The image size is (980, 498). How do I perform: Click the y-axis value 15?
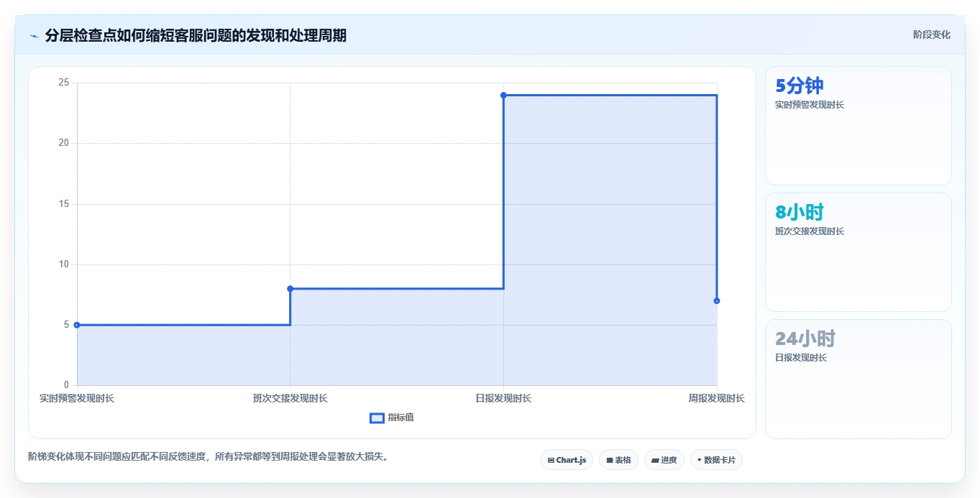pyautogui.click(x=64, y=204)
